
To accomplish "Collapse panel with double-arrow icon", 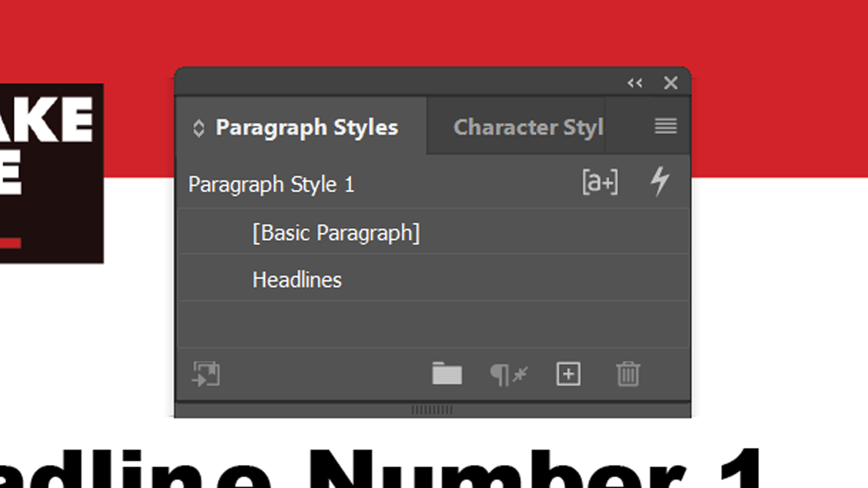I will point(635,83).
